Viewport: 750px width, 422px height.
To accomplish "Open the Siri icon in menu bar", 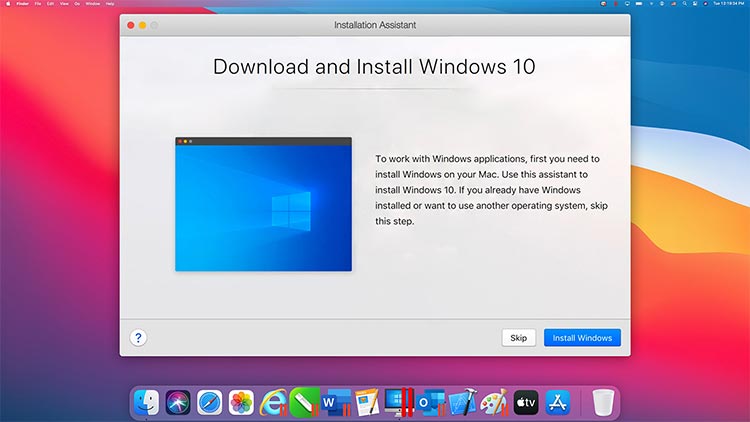I will pos(705,3).
